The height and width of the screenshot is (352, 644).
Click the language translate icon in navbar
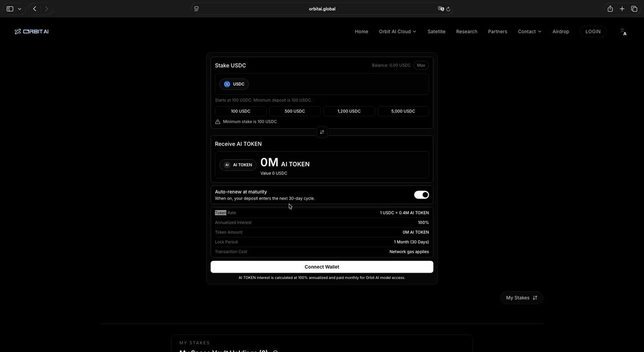[623, 32]
